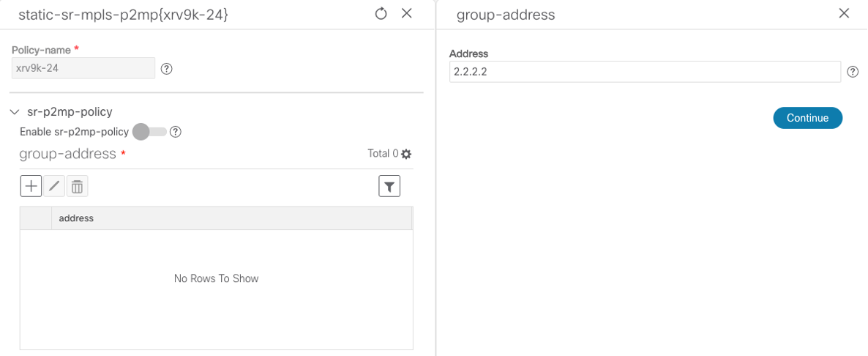This screenshot has width=868, height=356.
Task: Add a new group-address row
Action: pos(31,187)
